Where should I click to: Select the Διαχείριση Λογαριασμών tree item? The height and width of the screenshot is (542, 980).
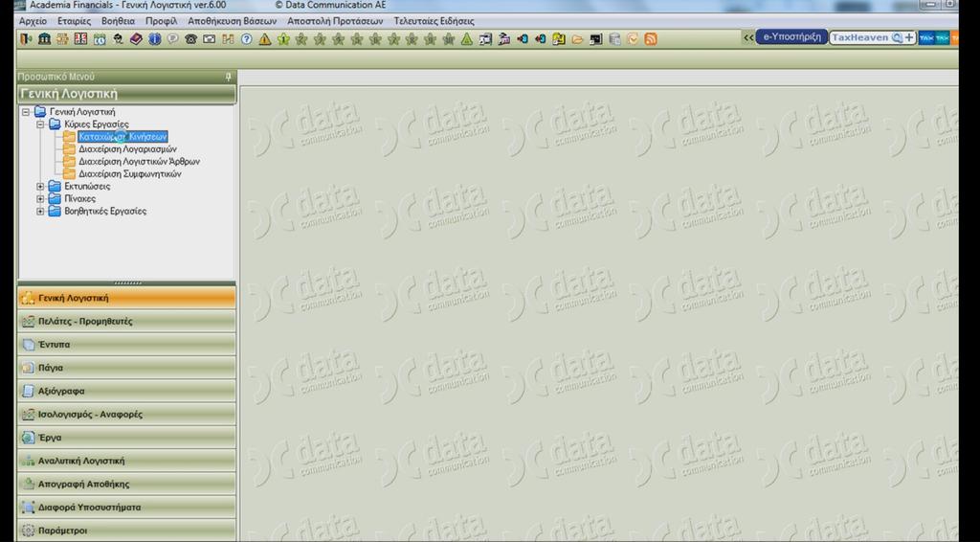pos(127,149)
